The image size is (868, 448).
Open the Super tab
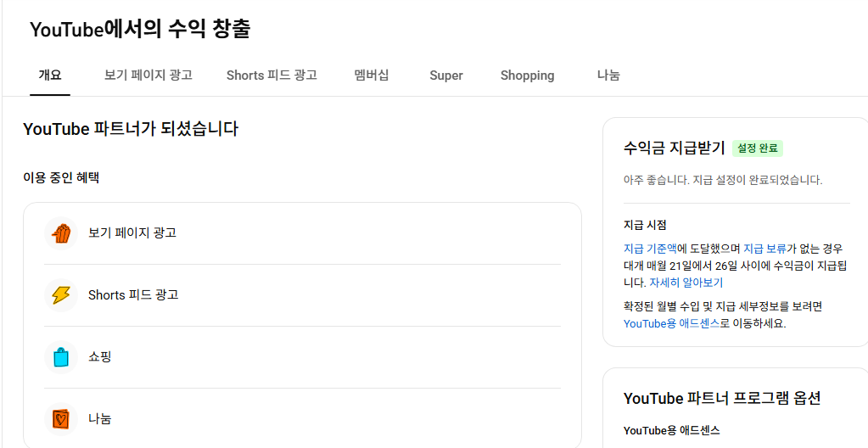coord(446,76)
